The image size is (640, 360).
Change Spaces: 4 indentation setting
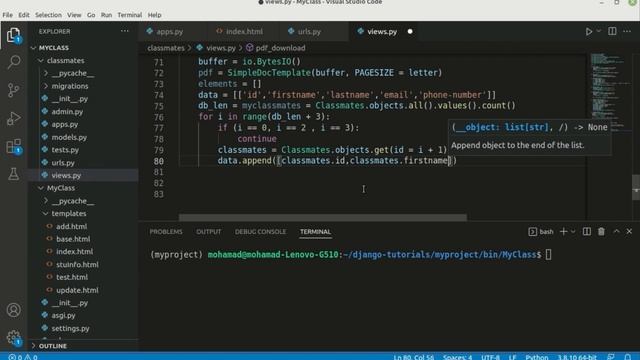(458, 357)
